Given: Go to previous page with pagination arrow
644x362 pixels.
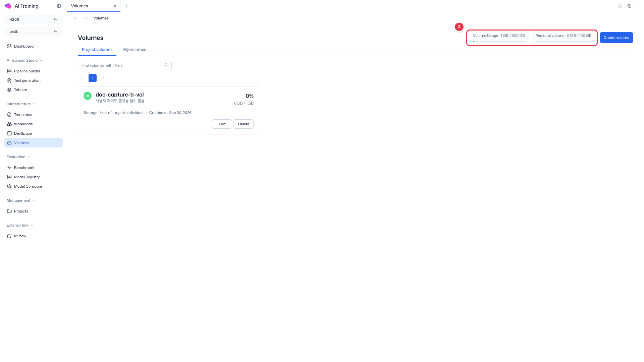Looking at the screenshot, I should (x=82, y=78).
